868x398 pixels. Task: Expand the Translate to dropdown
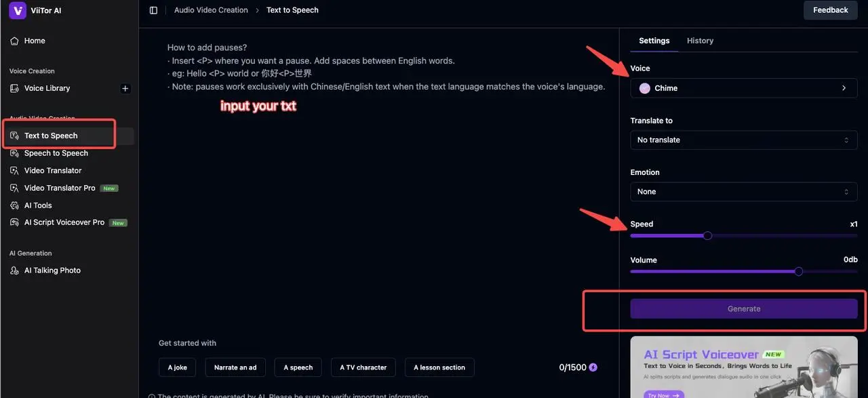(x=743, y=140)
